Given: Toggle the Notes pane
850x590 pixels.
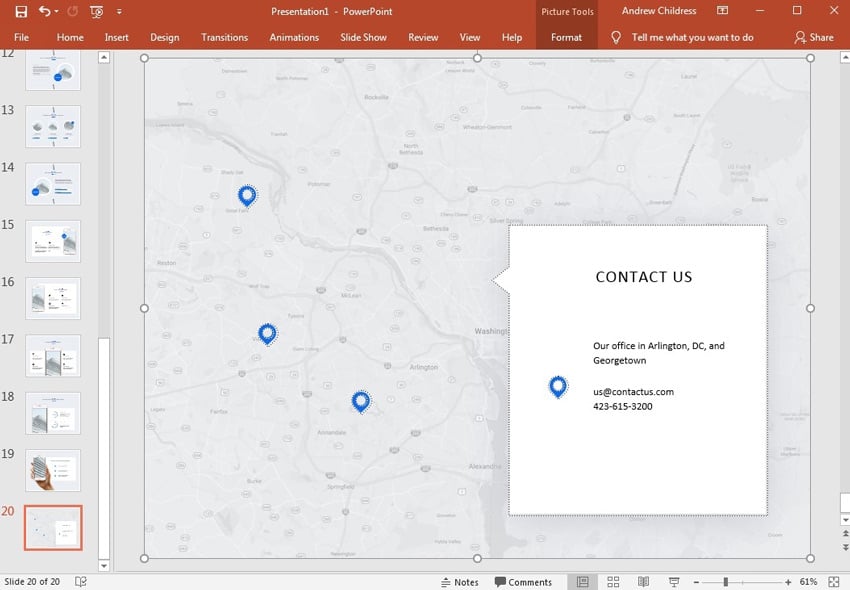Looking at the screenshot, I should [x=460, y=582].
